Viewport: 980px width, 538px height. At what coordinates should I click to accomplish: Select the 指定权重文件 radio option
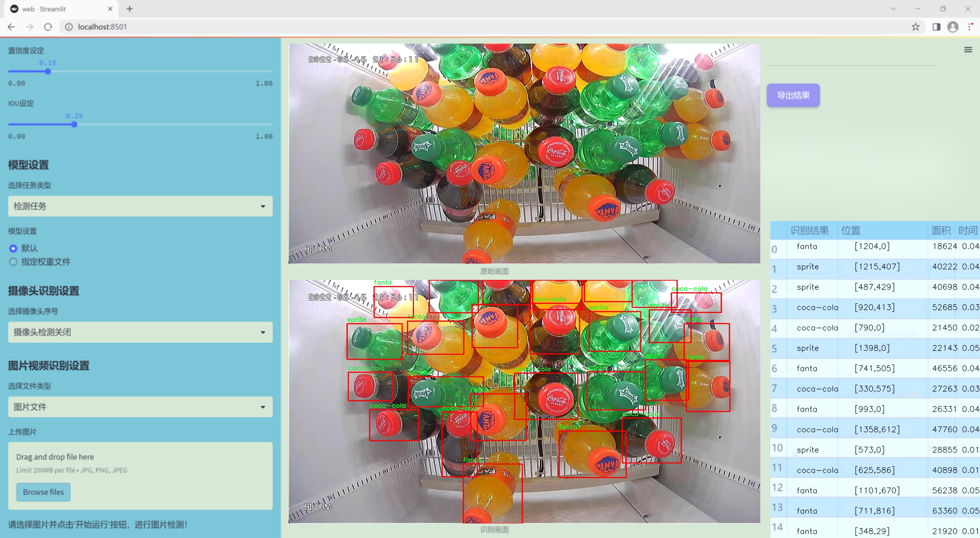coord(40,262)
